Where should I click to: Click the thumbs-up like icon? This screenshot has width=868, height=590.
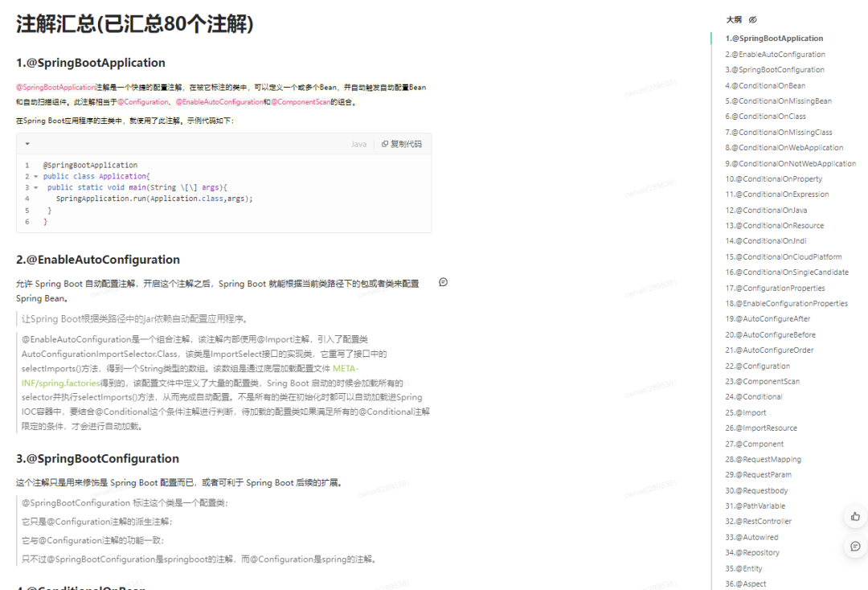[x=855, y=516]
